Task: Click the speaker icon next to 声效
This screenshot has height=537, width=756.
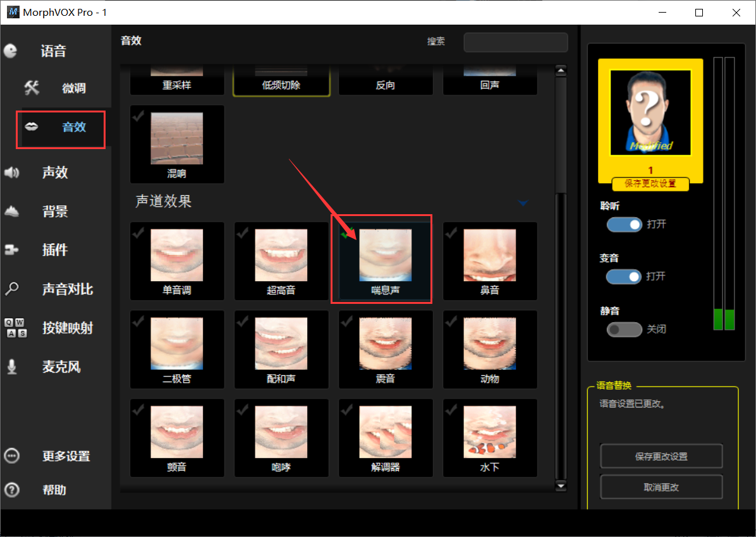Action: click(11, 172)
